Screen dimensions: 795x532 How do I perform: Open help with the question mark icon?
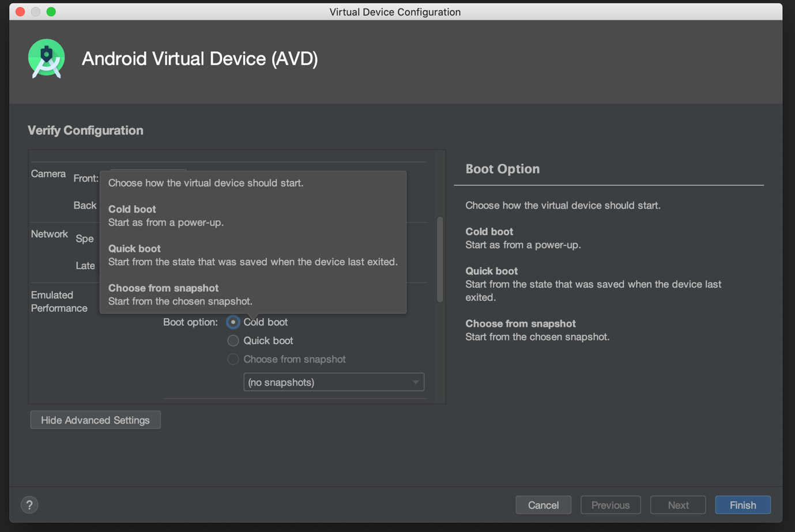29,505
